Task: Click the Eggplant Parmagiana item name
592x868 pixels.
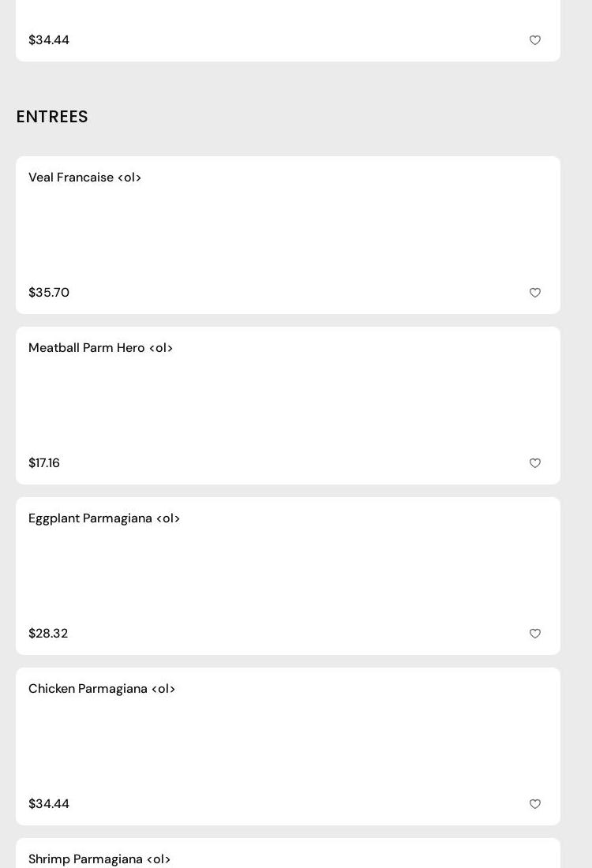Action: (104, 518)
